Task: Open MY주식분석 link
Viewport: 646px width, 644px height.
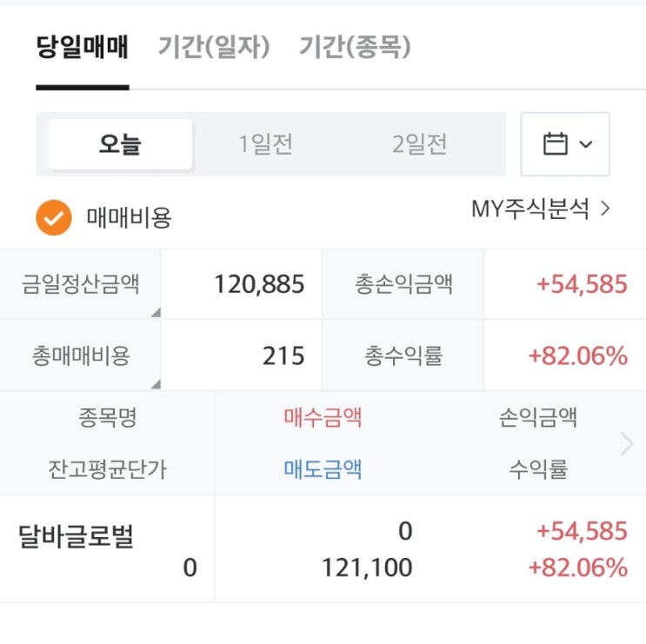Action: pos(540,209)
